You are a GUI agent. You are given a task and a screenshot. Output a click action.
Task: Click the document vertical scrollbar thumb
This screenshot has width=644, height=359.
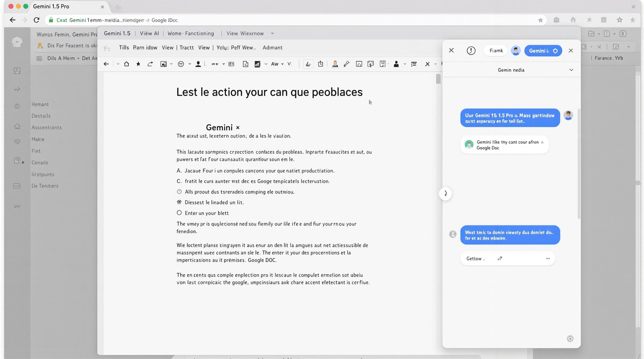(438, 79)
